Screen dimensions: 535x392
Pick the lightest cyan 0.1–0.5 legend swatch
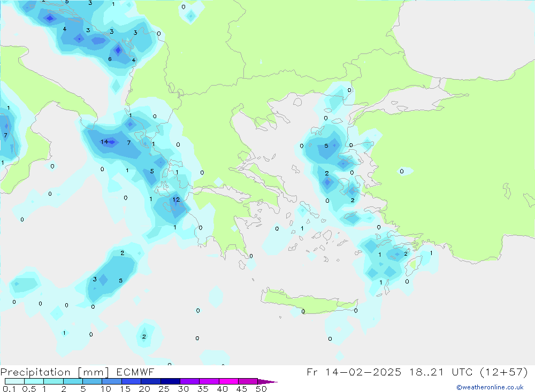coord(14,381)
